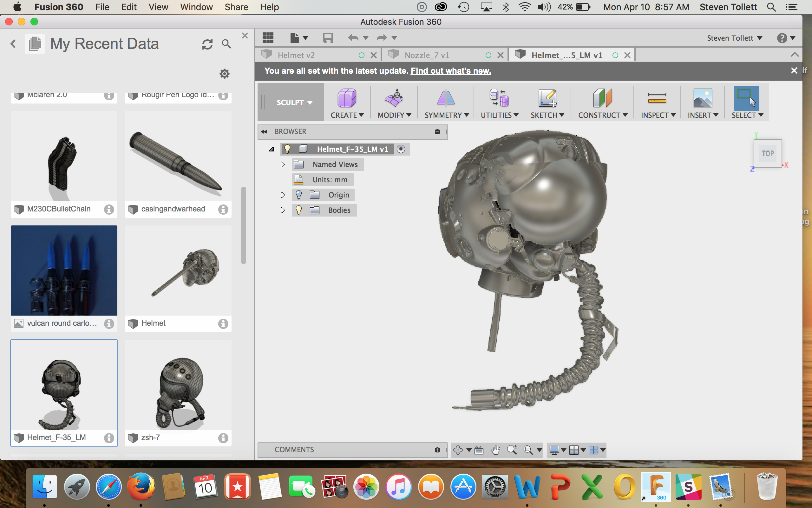Select the Helmet_...5_LM v1 tab
This screenshot has height=508, width=812.
(x=572, y=55)
